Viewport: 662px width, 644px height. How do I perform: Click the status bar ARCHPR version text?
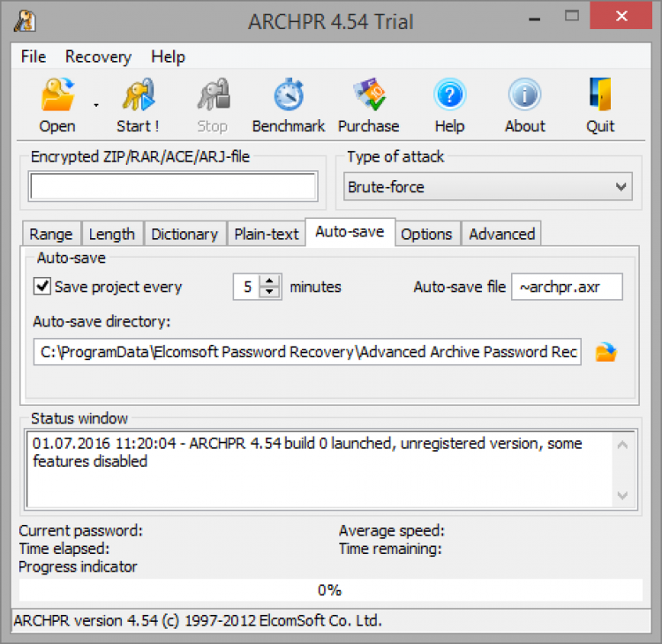coord(198,621)
